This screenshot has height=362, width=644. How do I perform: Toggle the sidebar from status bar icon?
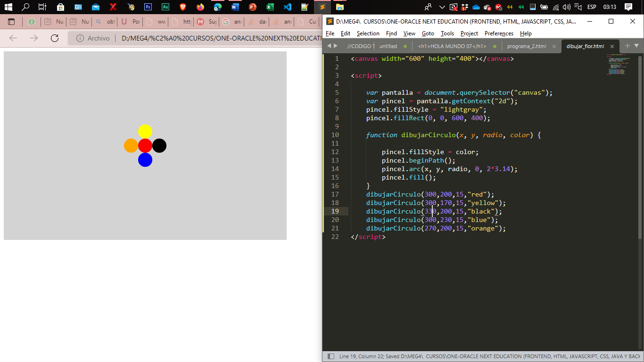pyautogui.click(x=331, y=356)
